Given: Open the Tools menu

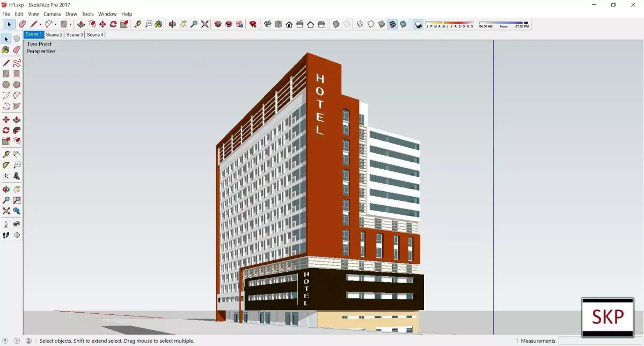Looking at the screenshot, I should tap(87, 14).
